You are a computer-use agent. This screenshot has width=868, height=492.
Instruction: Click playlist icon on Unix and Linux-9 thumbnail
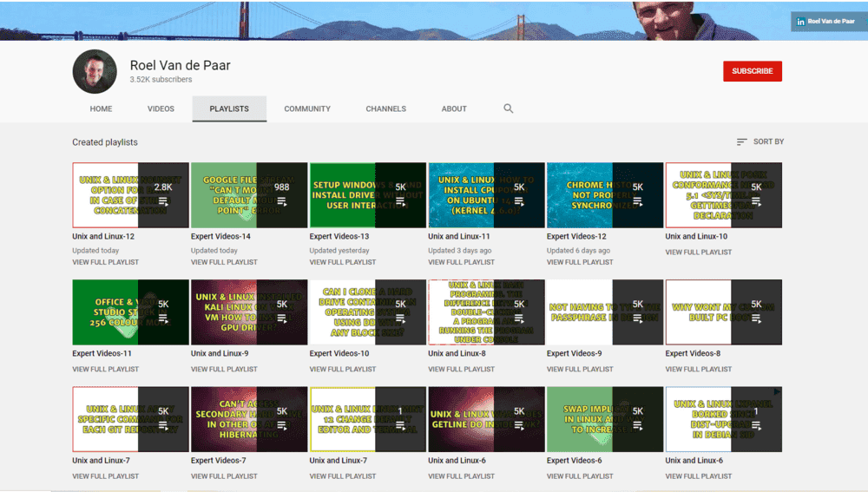click(281, 318)
